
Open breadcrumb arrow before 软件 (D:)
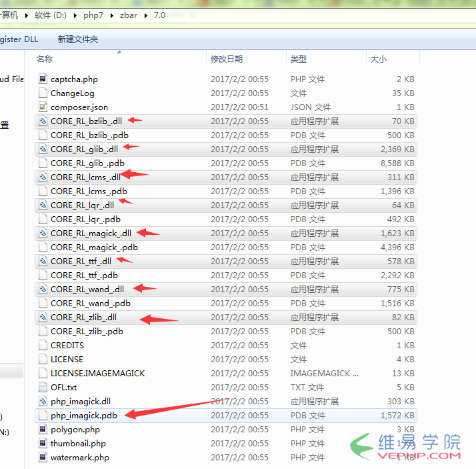point(27,15)
